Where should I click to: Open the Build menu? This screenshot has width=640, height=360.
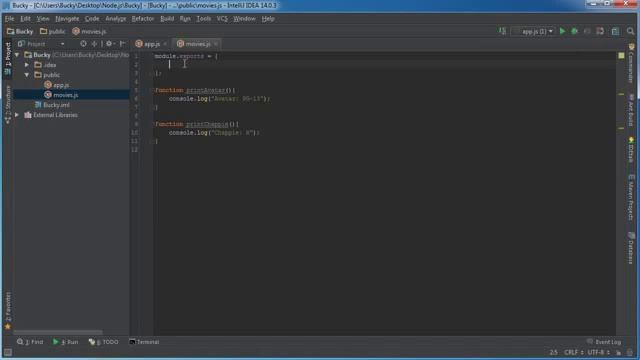click(167, 19)
